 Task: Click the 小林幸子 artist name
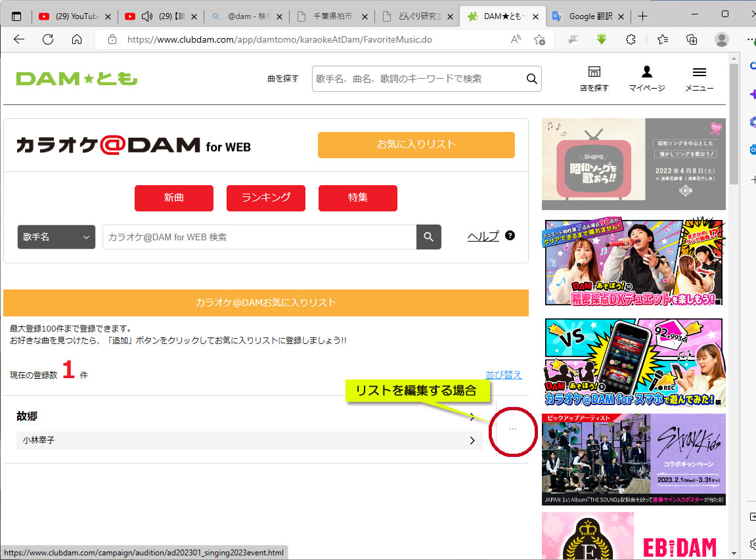(39, 441)
